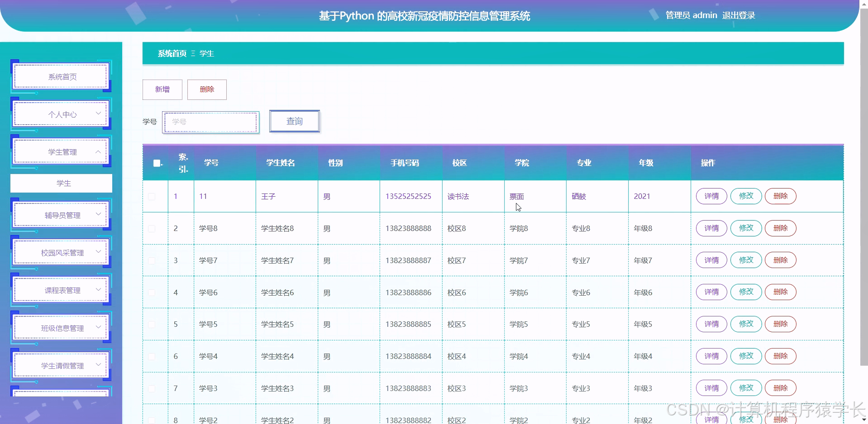
Task: Check the row checkbox for student 王子
Action: (x=152, y=197)
